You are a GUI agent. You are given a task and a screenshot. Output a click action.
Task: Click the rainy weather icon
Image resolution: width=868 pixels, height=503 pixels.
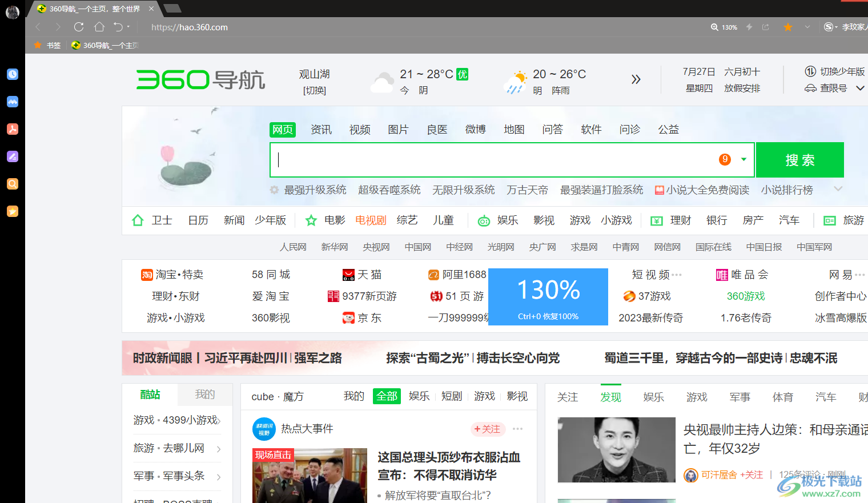(x=516, y=83)
